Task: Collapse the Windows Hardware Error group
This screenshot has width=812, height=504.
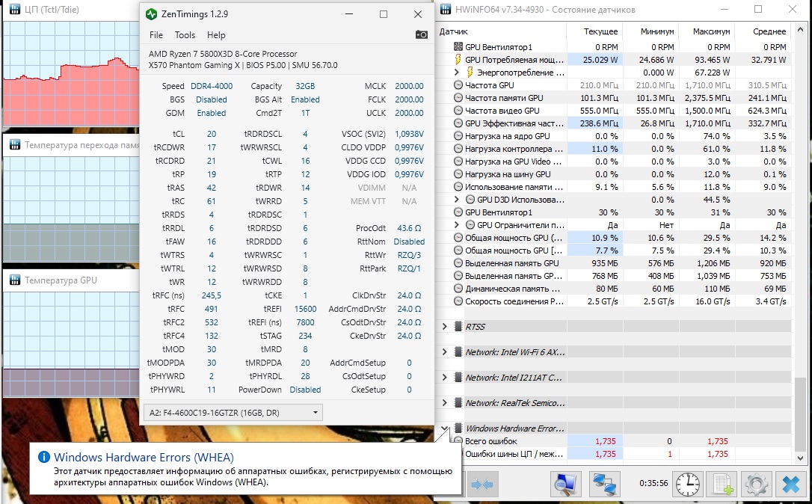Action: tap(444, 428)
